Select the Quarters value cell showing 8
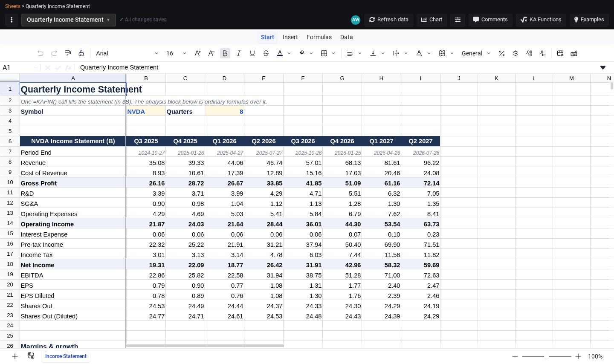Screen dimensions: 614x364 (x=224, y=111)
